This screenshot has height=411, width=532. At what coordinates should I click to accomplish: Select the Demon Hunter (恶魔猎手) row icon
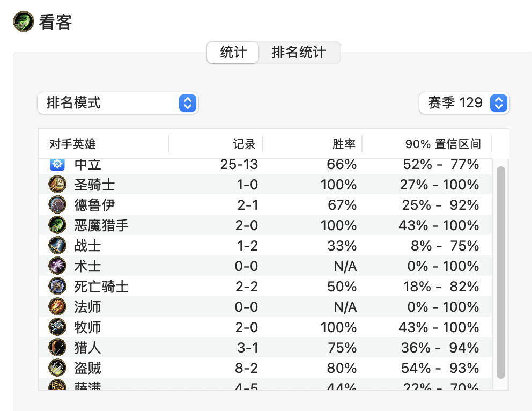click(x=57, y=225)
